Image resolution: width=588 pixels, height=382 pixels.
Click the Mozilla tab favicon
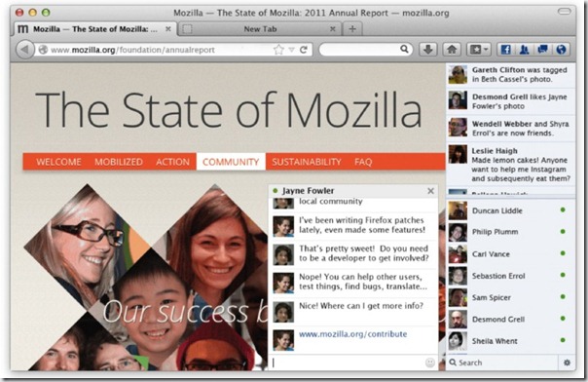[x=22, y=29]
